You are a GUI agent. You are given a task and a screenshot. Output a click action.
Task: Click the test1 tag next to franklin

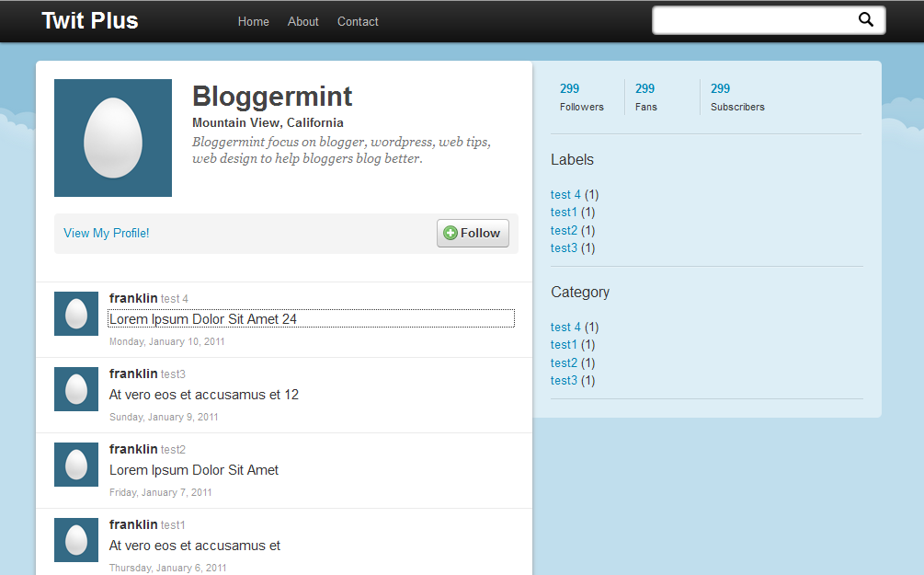173,525
